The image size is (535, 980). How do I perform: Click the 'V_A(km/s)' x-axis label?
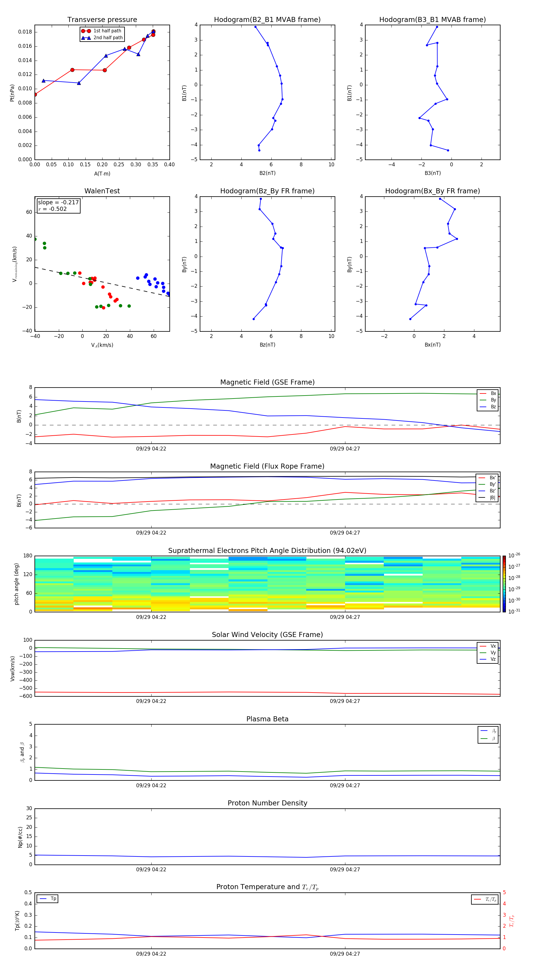[x=102, y=345]
